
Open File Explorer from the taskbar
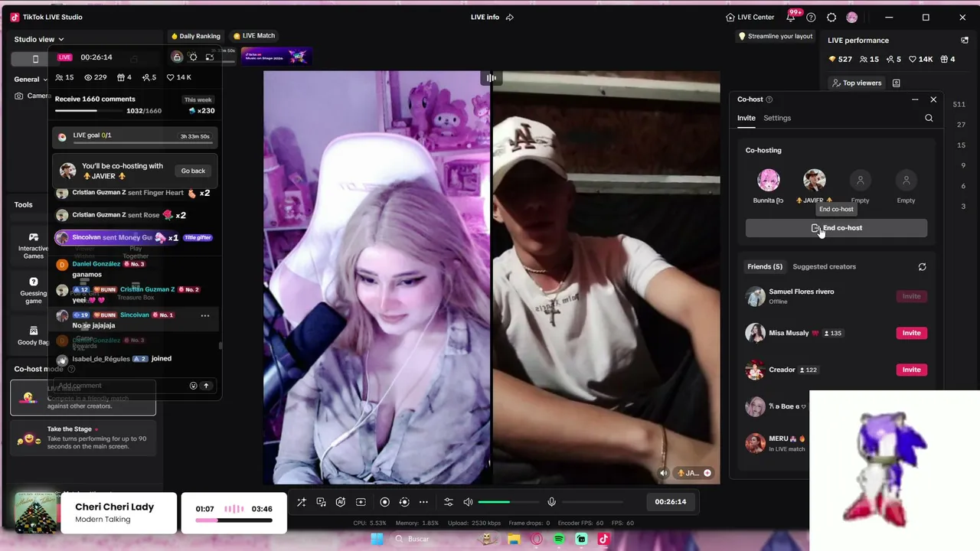(514, 539)
